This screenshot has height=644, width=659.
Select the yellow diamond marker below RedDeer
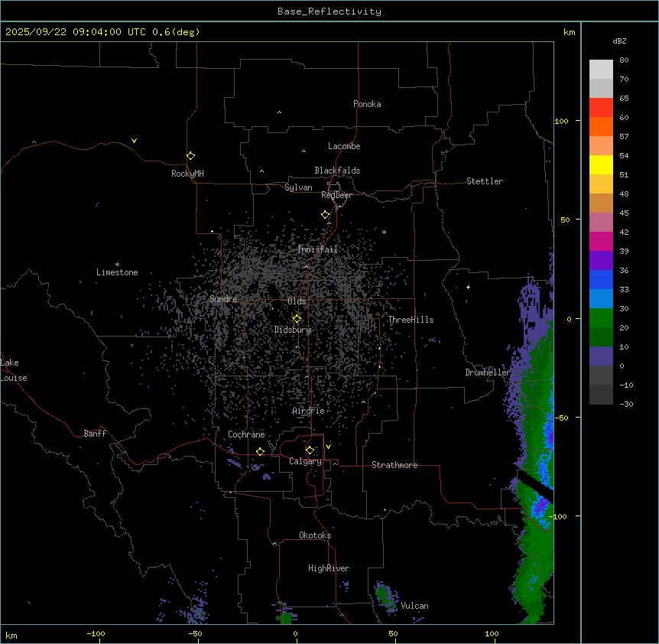[x=325, y=214]
